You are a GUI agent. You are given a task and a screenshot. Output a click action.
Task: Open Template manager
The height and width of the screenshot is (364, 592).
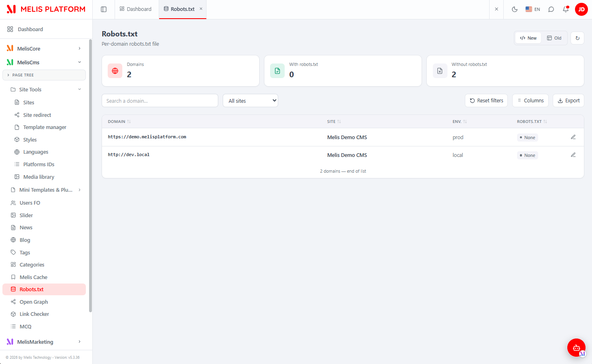click(44, 127)
